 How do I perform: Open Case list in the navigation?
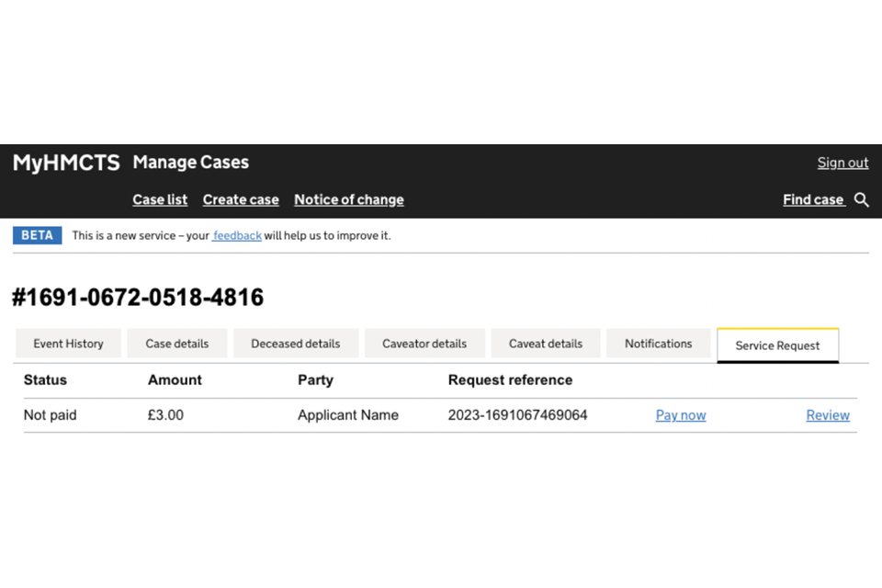point(160,199)
